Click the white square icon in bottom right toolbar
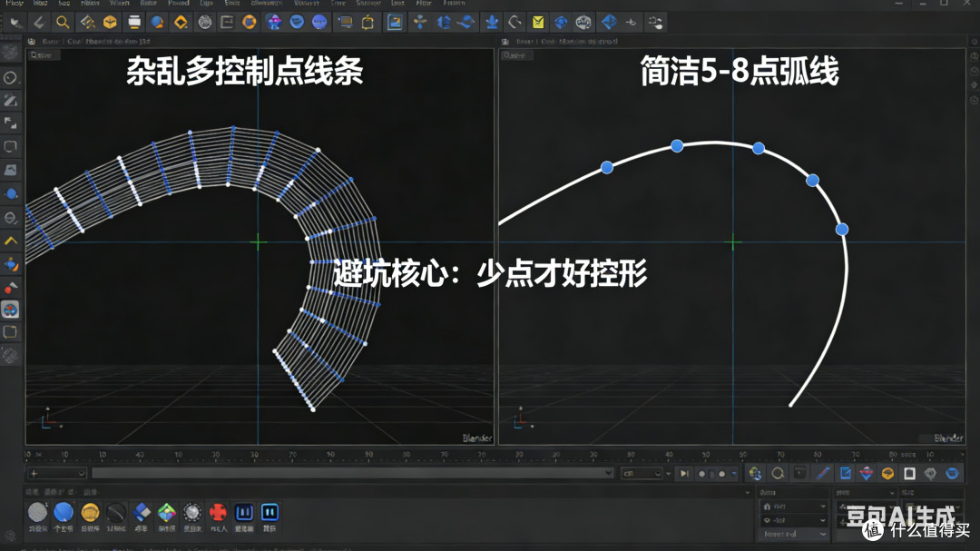The image size is (980, 551). tap(909, 474)
